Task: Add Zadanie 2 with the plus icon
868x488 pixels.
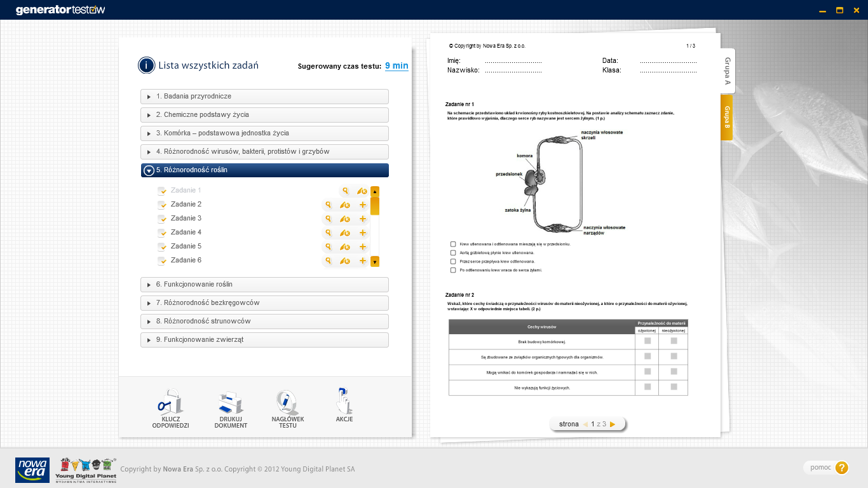Action: [363, 205]
